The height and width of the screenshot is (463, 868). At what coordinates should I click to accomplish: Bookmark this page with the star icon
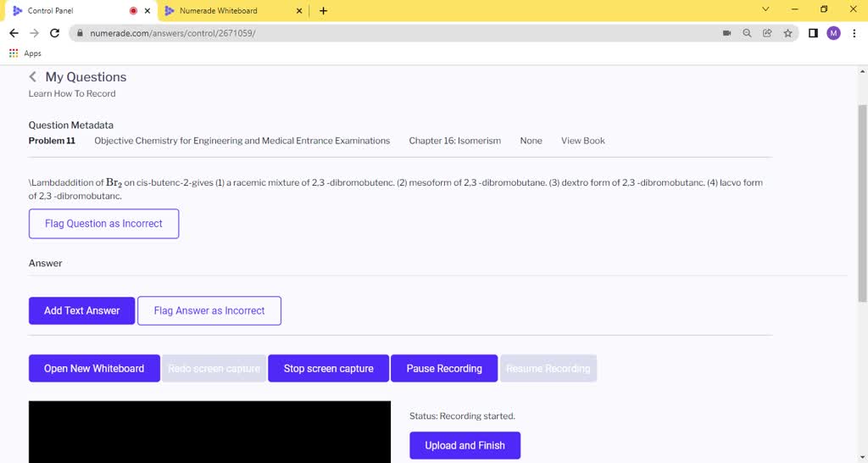787,33
